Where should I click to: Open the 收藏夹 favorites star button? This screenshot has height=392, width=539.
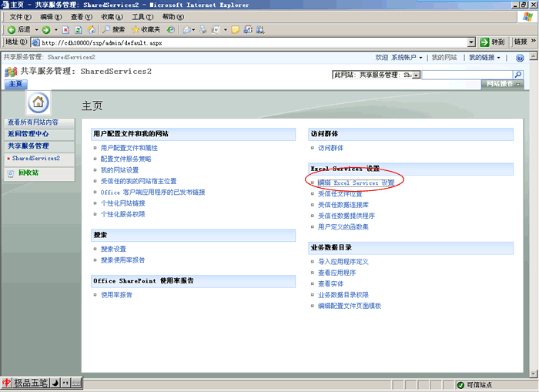pyautogui.click(x=146, y=30)
